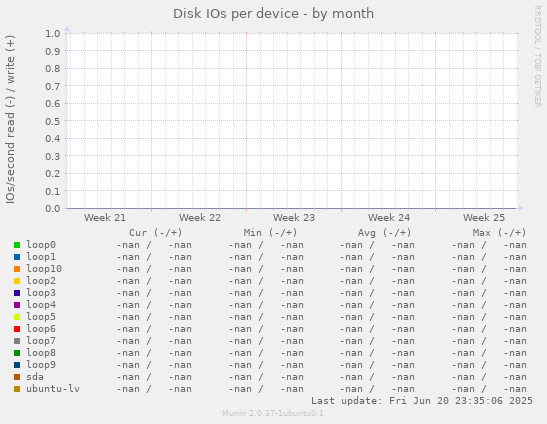Viewport: 547px width, 424px height.
Task: Select the loop4 device label
Action: point(41,305)
